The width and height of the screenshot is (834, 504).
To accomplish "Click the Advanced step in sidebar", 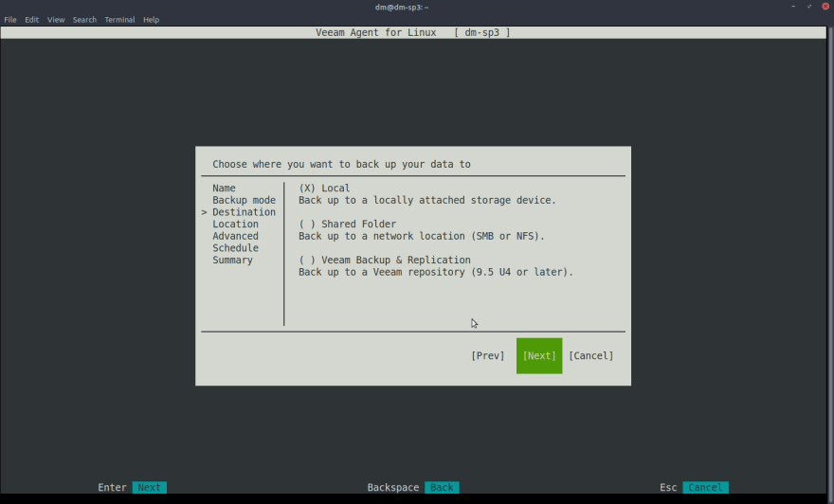I will 236,236.
